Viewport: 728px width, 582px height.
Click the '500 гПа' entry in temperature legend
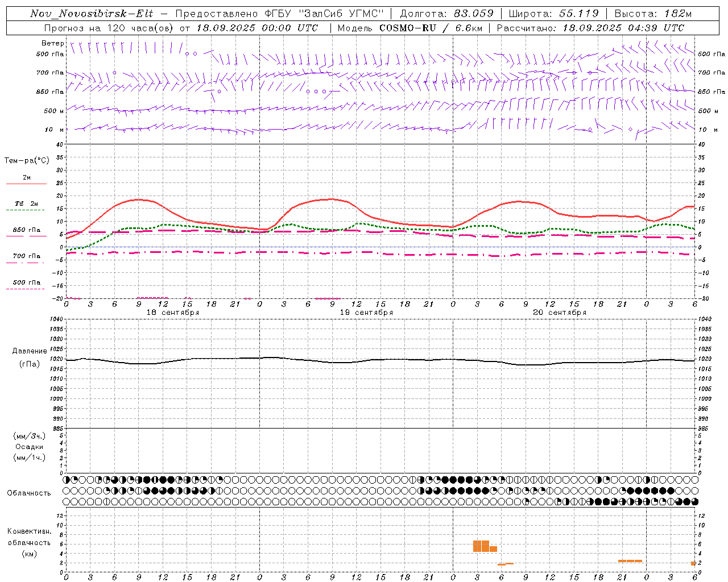tap(27, 282)
